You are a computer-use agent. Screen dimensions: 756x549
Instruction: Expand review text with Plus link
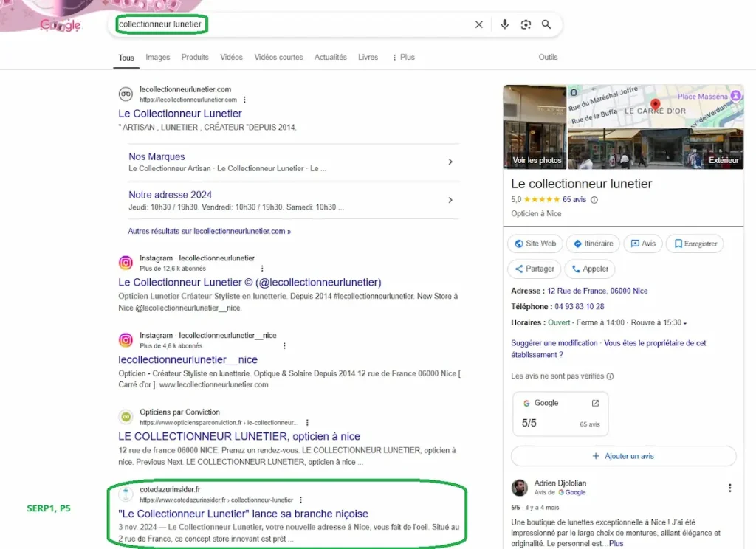coord(616,543)
